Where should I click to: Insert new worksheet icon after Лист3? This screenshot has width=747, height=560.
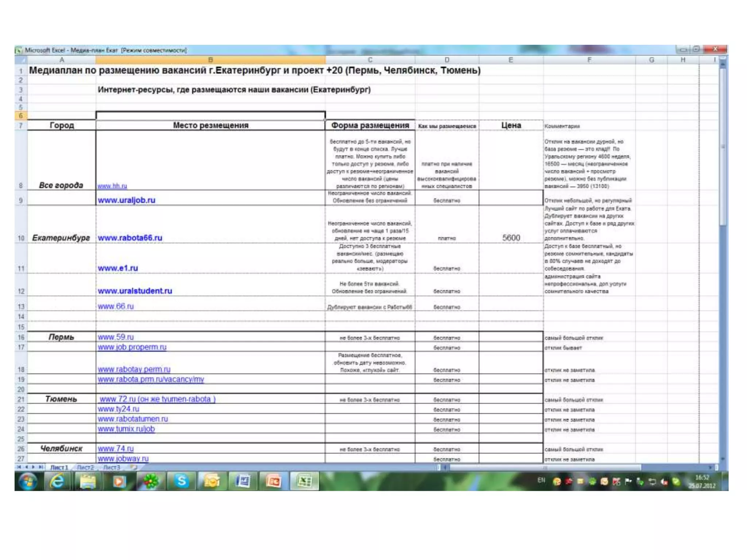134,467
